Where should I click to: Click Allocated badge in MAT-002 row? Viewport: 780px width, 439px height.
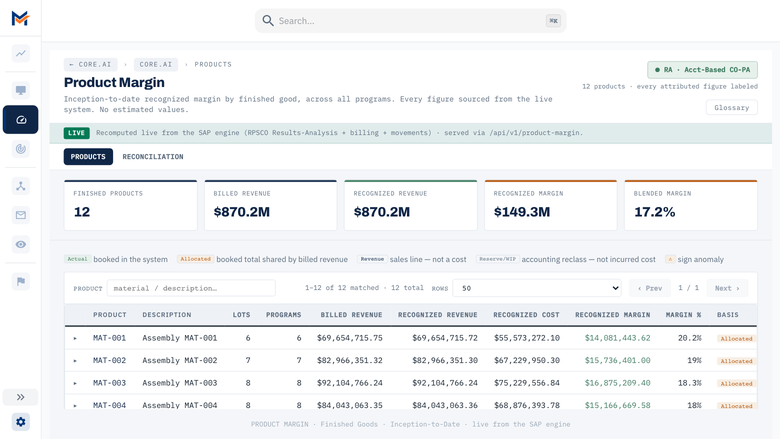[x=736, y=361]
